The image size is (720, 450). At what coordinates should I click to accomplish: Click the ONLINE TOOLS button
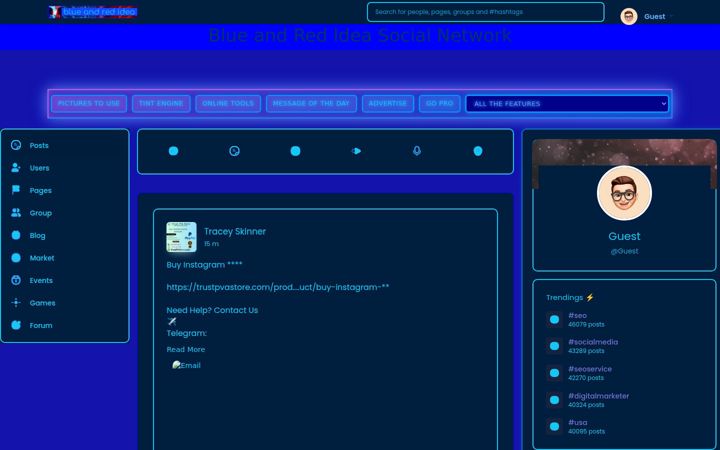pyautogui.click(x=228, y=103)
